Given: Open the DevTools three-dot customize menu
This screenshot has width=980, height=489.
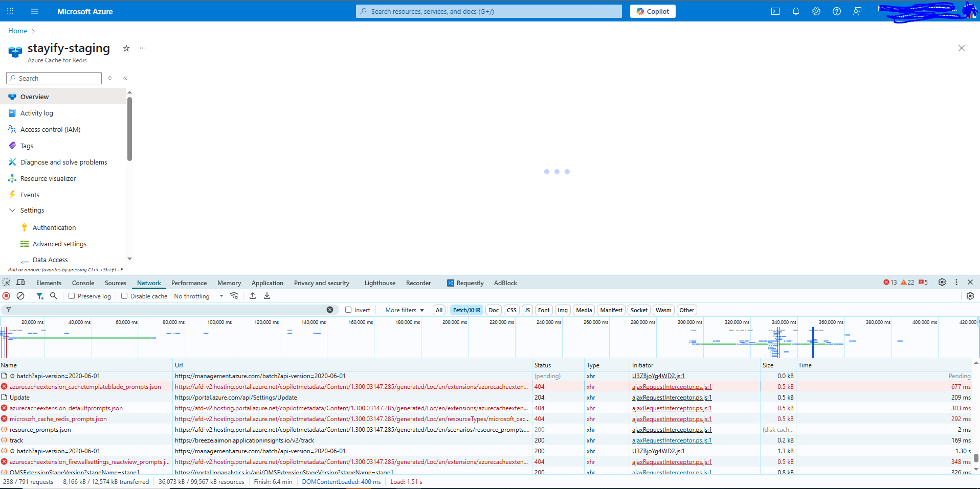Looking at the screenshot, I should (x=956, y=282).
